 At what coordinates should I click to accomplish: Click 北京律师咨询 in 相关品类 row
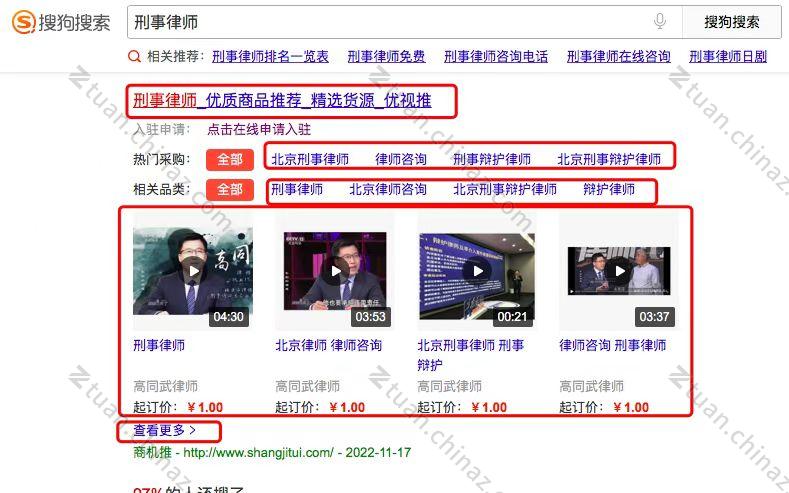tap(388, 190)
